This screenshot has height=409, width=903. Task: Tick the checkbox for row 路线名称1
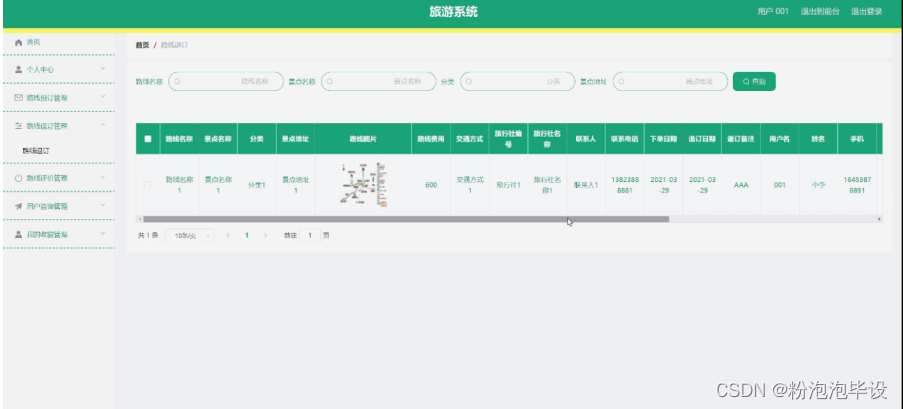tap(148, 185)
